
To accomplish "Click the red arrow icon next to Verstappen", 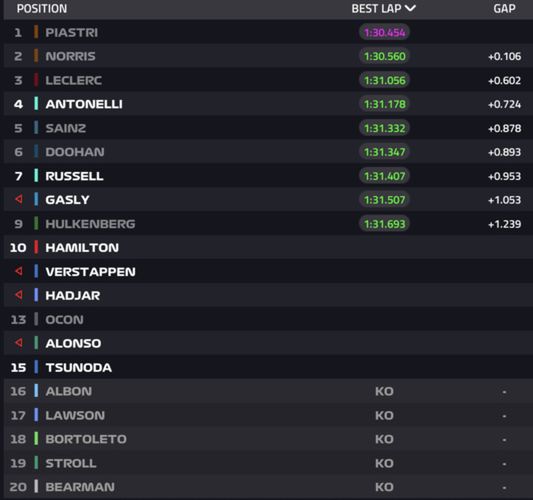I will coord(19,271).
